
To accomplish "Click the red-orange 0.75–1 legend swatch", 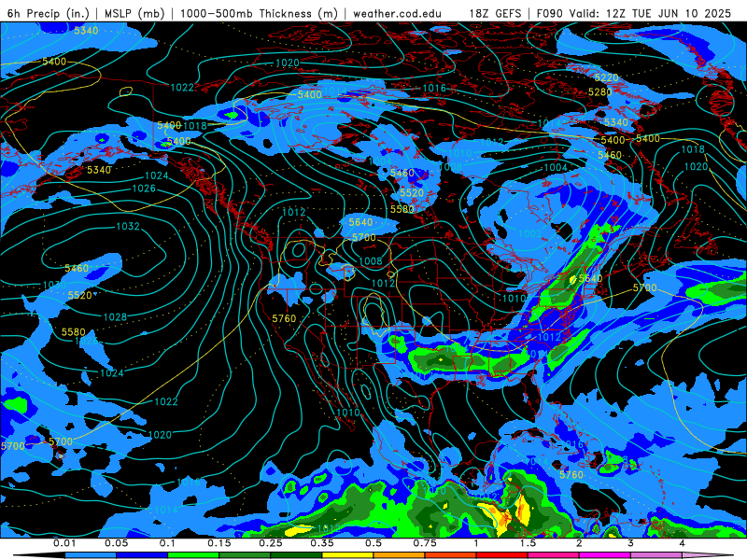I will tap(451, 555).
